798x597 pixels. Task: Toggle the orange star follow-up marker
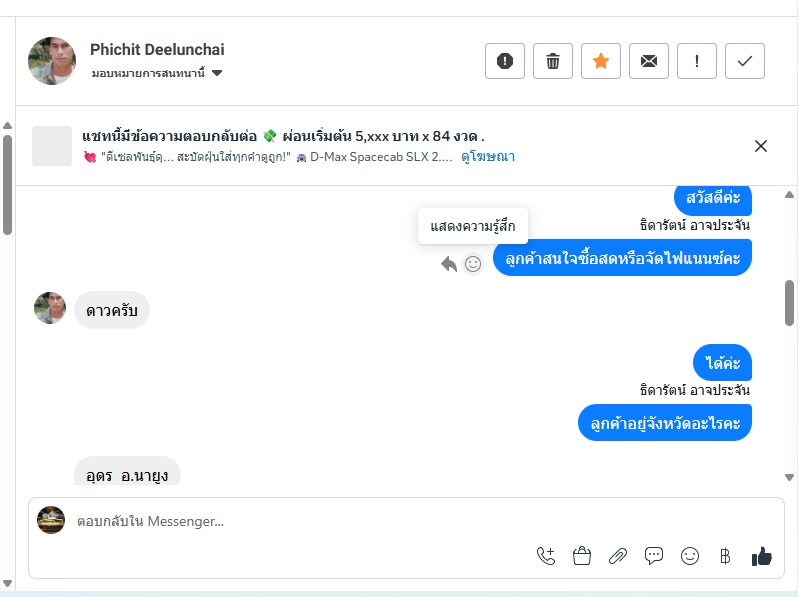(601, 61)
